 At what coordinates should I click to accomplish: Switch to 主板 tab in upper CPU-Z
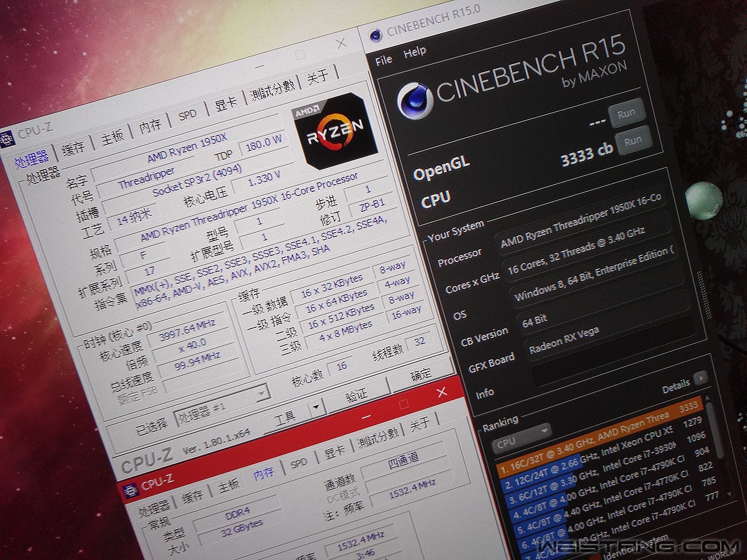pos(111,136)
